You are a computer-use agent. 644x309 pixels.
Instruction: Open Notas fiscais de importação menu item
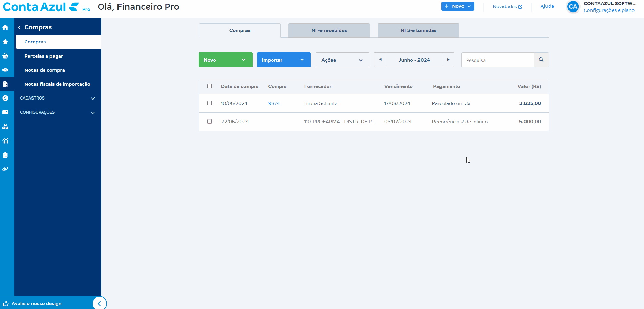[x=58, y=84]
